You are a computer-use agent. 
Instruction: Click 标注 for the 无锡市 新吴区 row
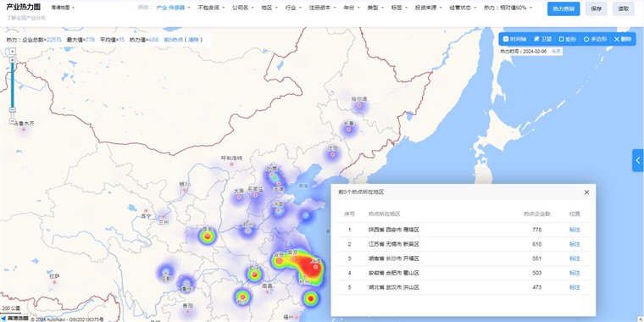(575, 244)
